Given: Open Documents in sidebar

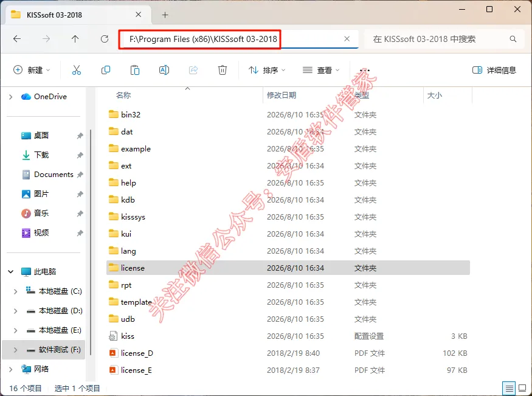Looking at the screenshot, I should tap(54, 175).
